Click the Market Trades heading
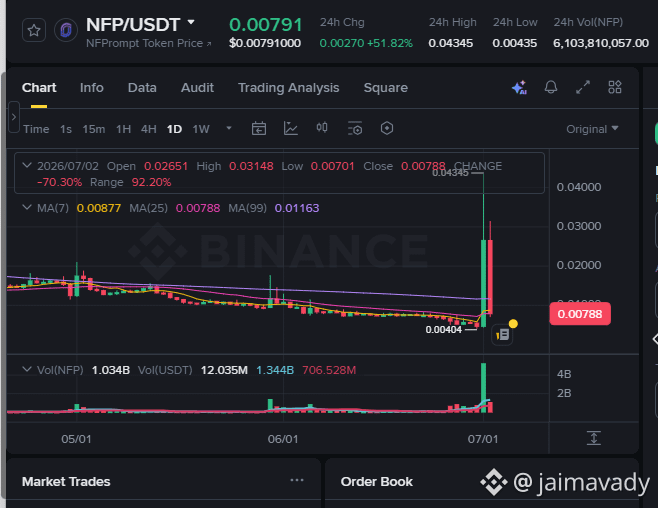The width and height of the screenshot is (658, 508). coord(66,482)
